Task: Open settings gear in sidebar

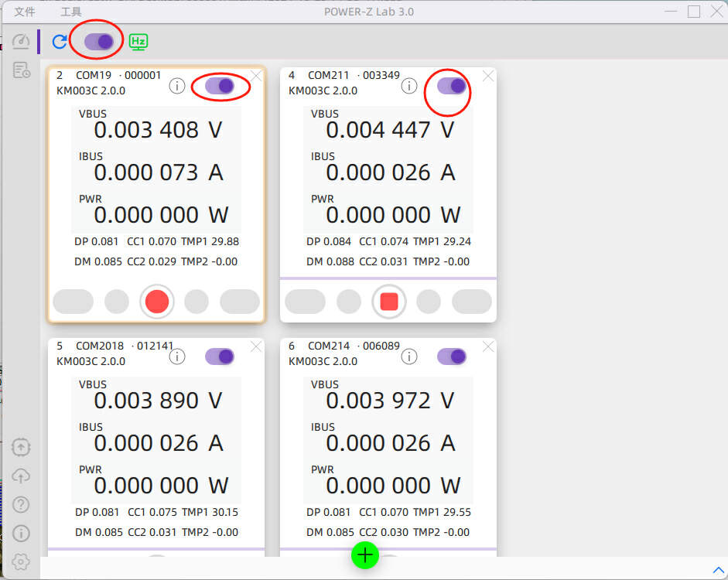Action: [21, 561]
